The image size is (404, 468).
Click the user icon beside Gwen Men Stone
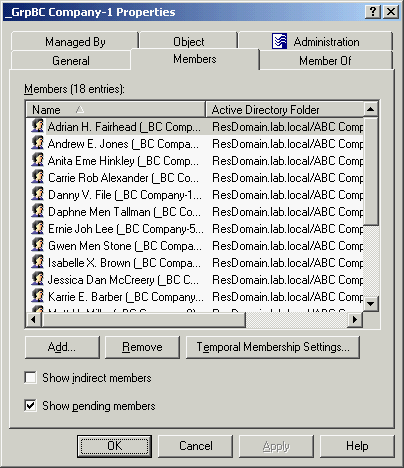tap(37, 245)
